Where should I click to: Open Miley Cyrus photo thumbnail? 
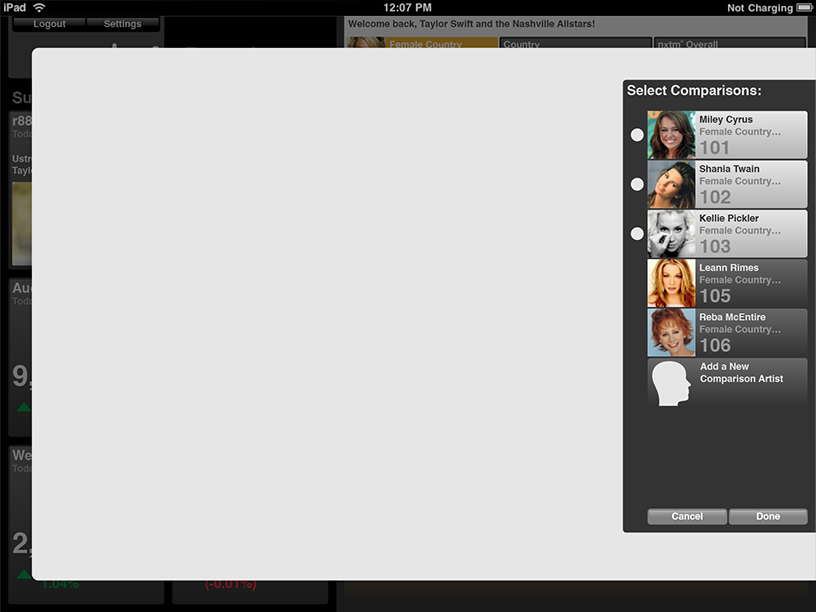[671, 135]
